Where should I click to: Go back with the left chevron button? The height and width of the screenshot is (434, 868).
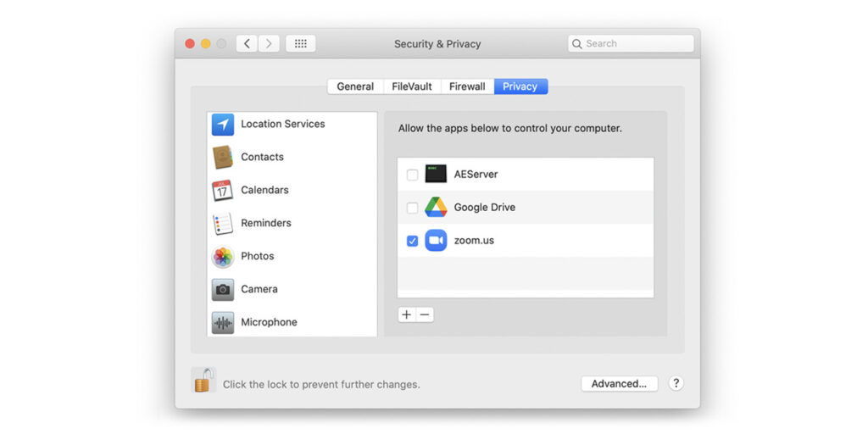tap(247, 44)
